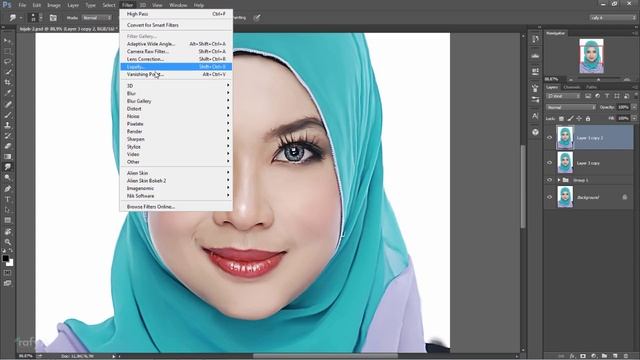Open the Character panel icon
This screenshot has height=360, width=640.
[535, 116]
